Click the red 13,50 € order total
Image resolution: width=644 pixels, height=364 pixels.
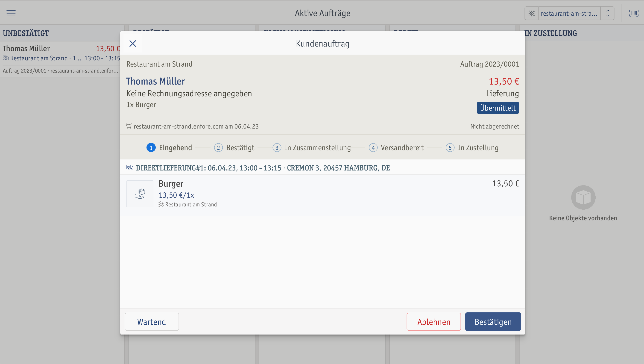coord(504,81)
